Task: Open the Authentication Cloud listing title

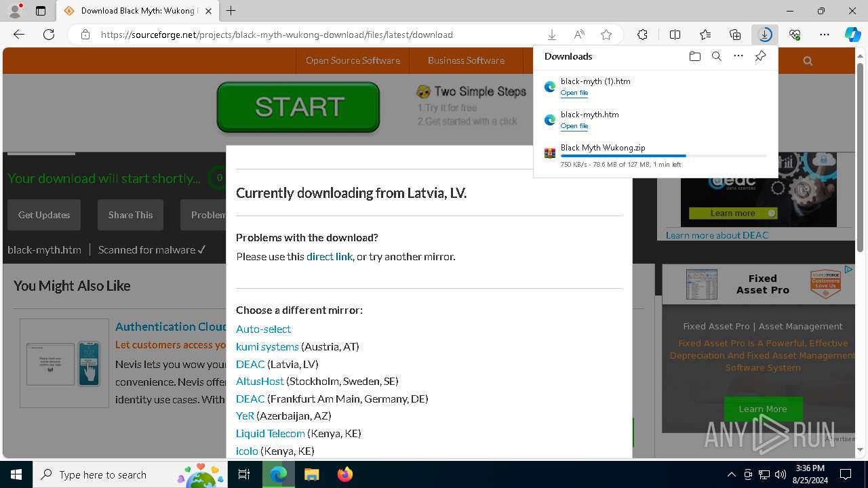Action: [x=171, y=327]
